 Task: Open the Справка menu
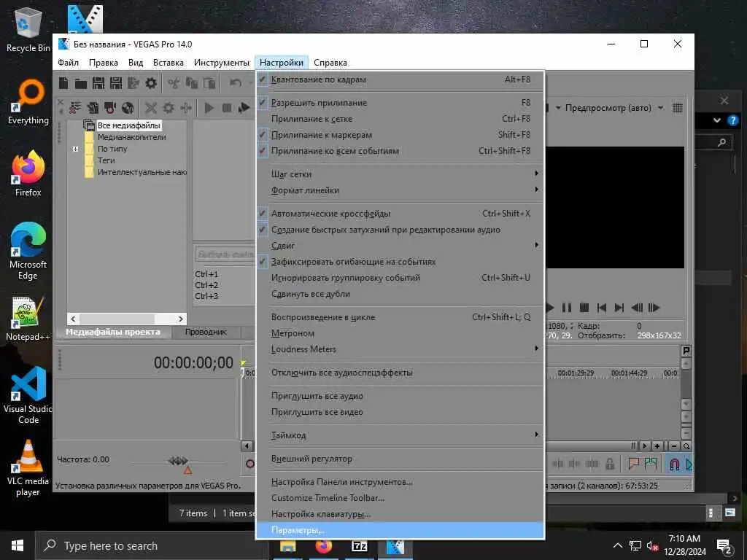pos(330,63)
